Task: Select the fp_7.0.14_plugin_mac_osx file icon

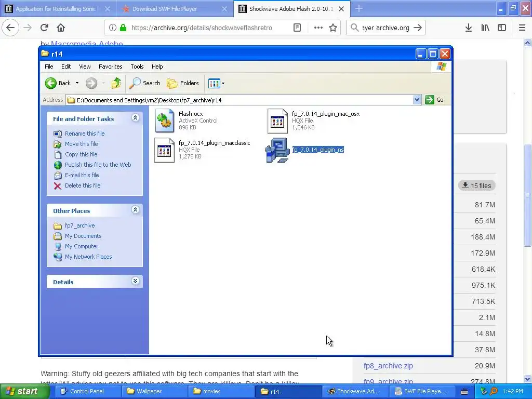Action: tap(277, 121)
